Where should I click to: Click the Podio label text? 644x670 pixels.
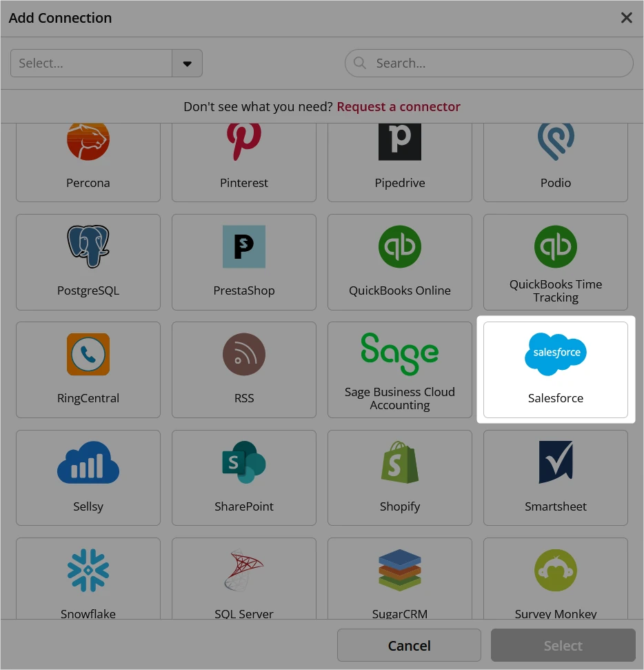tap(556, 182)
